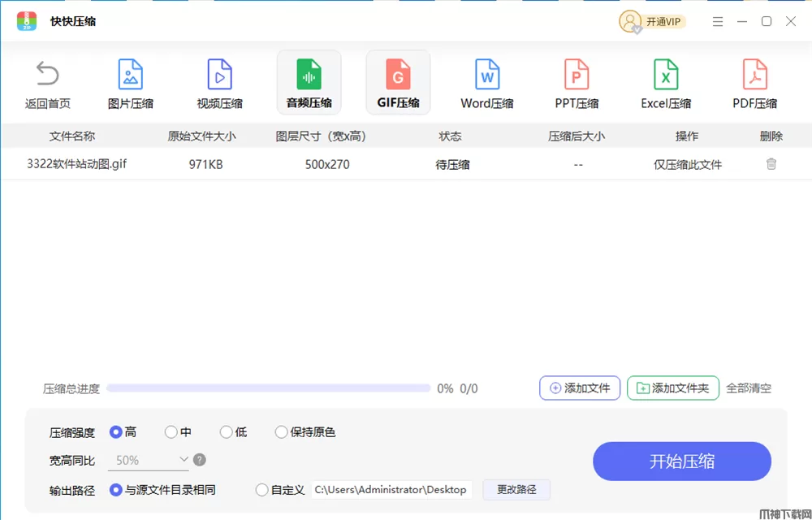The width and height of the screenshot is (812, 520).
Task: Click the 添加文件 add file button
Action: 580,388
